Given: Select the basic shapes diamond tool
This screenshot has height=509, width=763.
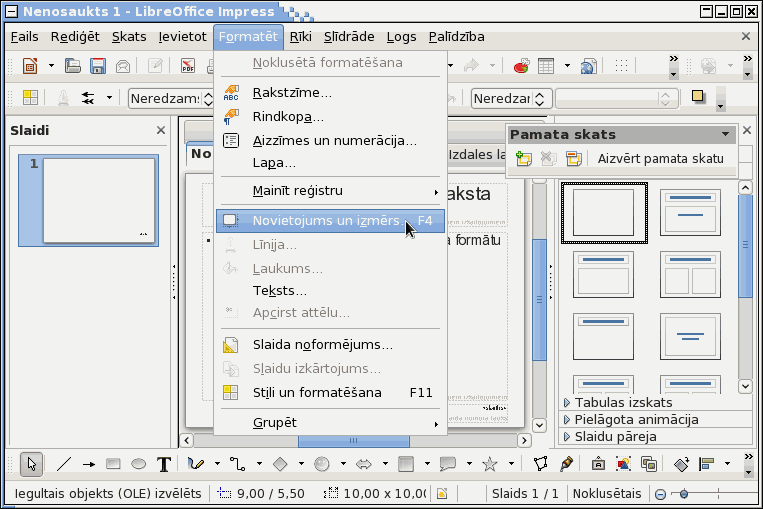Looking at the screenshot, I should [280, 464].
